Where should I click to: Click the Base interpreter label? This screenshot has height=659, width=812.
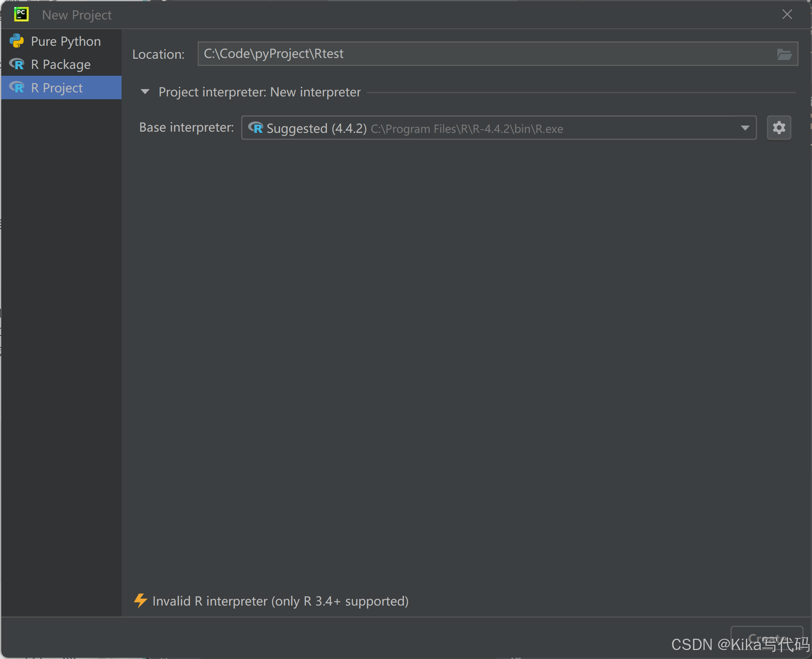pyautogui.click(x=186, y=128)
